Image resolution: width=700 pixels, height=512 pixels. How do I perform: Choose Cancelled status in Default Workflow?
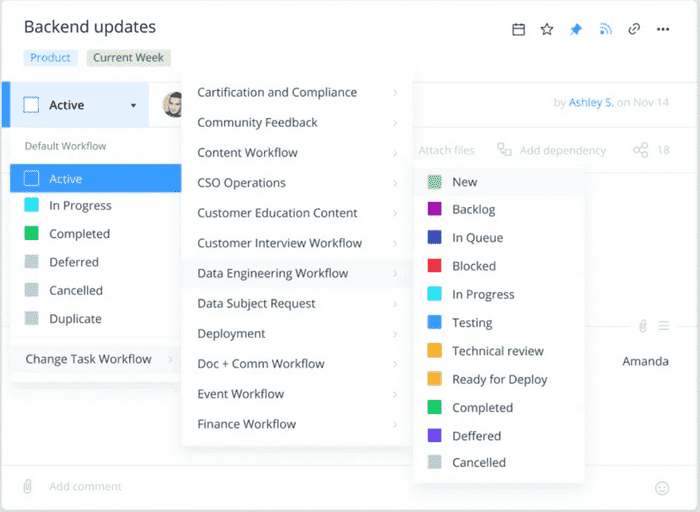[x=96, y=290]
